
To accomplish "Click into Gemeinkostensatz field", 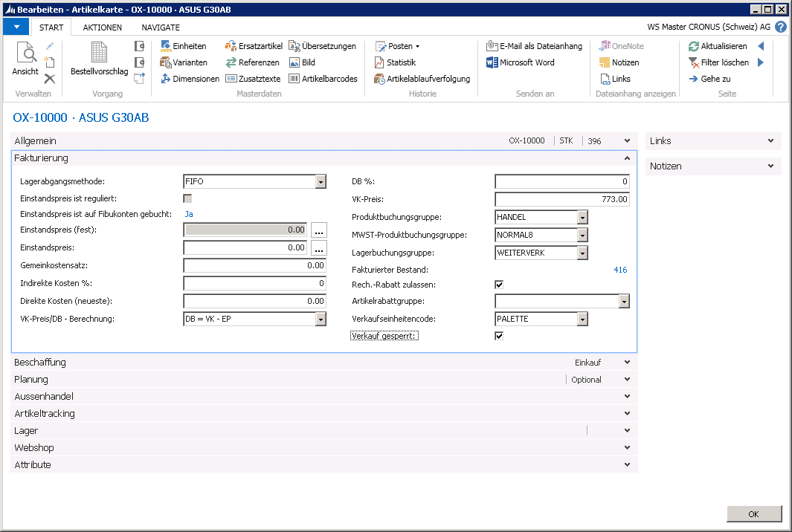I will (254, 265).
